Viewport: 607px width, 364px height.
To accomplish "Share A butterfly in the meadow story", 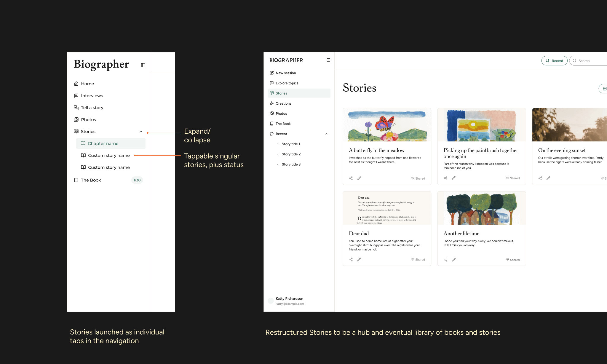I will (351, 178).
